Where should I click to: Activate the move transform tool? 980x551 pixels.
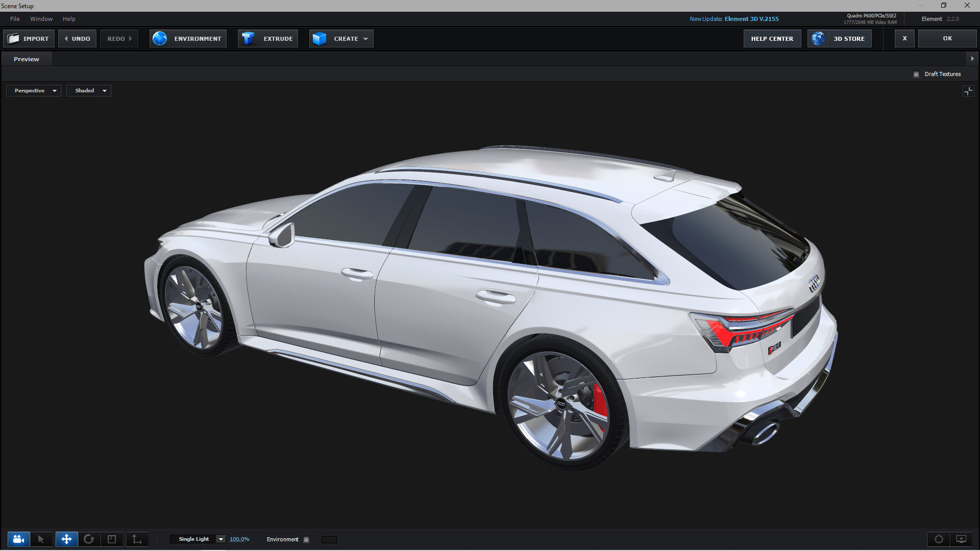click(x=66, y=539)
